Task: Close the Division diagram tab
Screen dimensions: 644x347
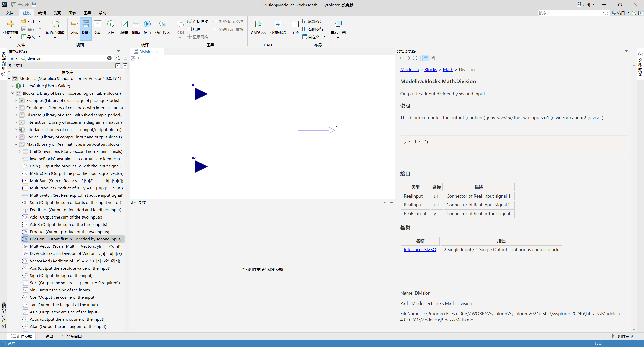Action: [x=157, y=52]
